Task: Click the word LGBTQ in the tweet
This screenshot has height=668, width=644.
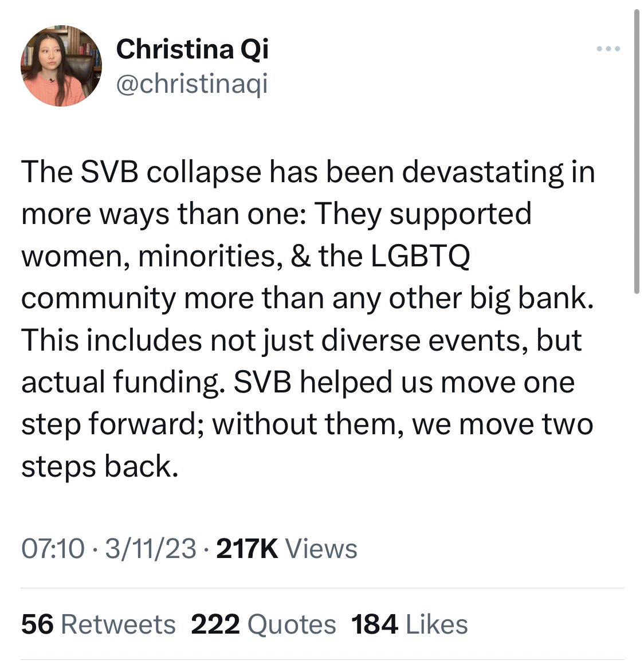Action: tap(420, 256)
